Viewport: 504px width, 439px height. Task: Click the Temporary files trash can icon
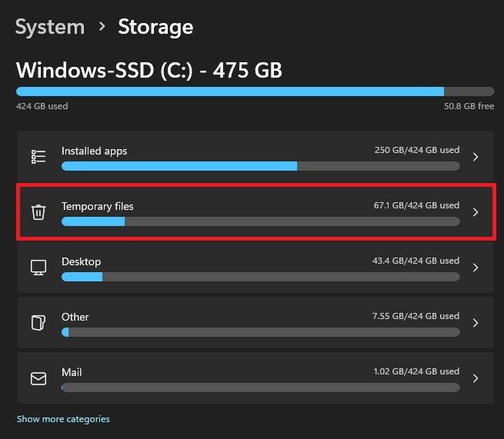pos(38,212)
